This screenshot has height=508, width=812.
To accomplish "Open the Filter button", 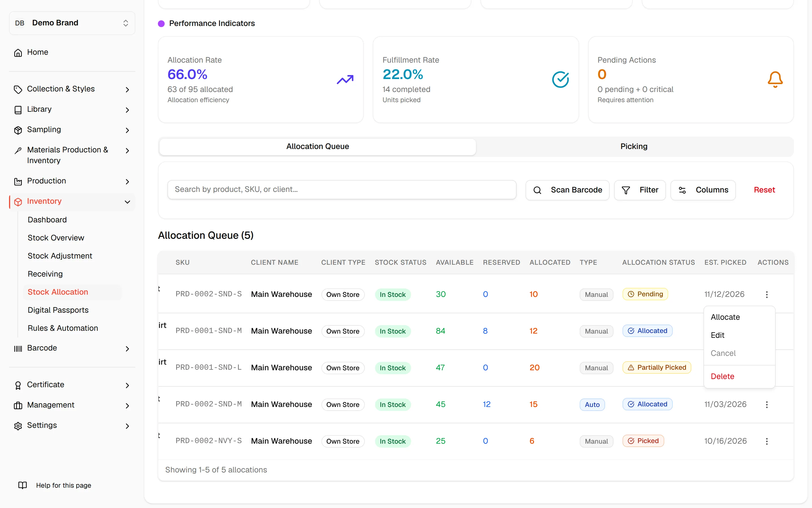I will pyautogui.click(x=639, y=190).
